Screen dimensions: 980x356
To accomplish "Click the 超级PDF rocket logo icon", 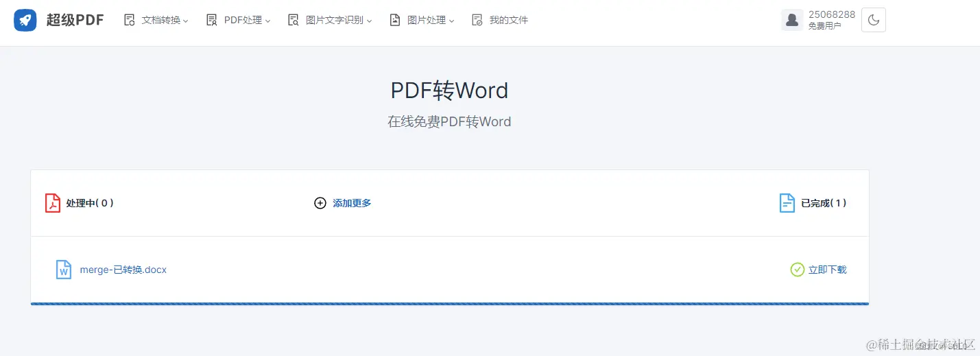I will pos(25,20).
